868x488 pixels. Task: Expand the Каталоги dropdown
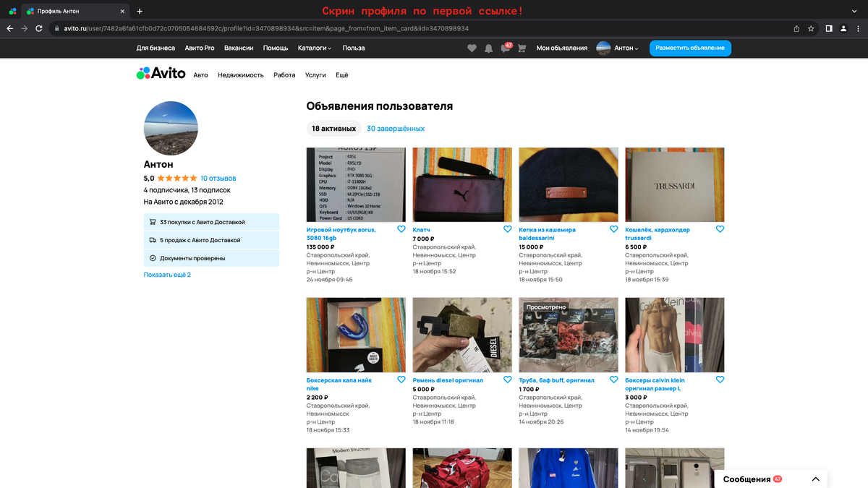point(315,48)
